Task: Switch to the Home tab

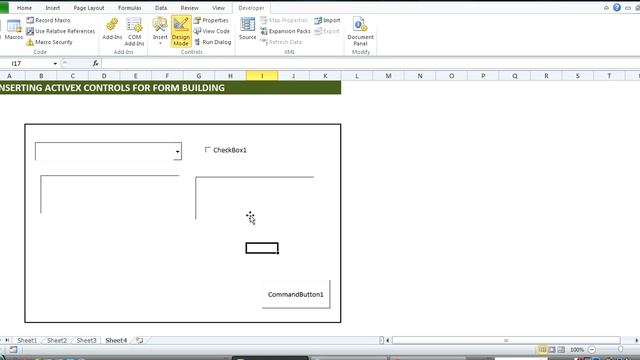Action: click(x=24, y=8)
